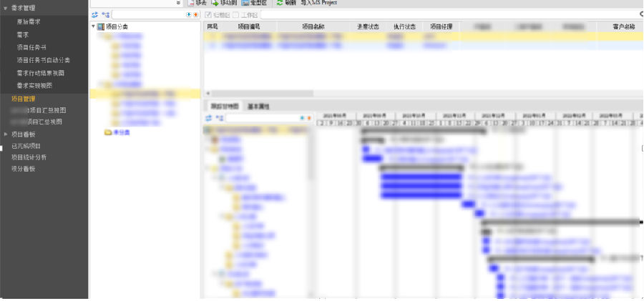The height and width of the screenshot is (301, 644).
Task: Click tree-structure icon in Gantt task panel
Action: [220, 118]
